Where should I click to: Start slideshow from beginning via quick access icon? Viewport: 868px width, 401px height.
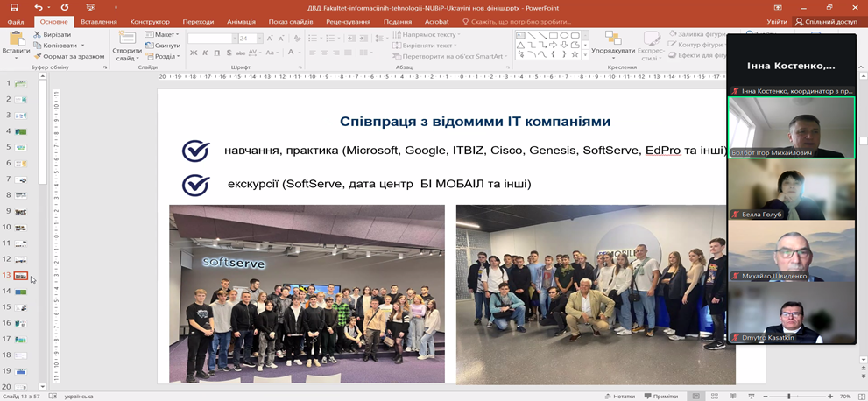pos(91,8)
